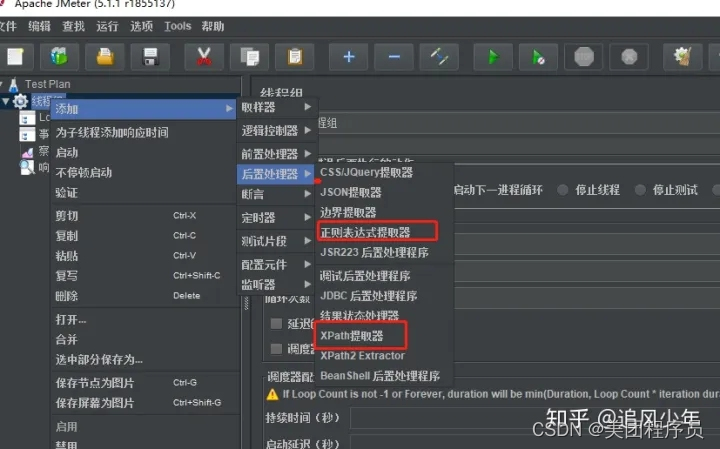Click the Expand all plus icon
Viewport: 720px width, 449px height.
(349, 57)
